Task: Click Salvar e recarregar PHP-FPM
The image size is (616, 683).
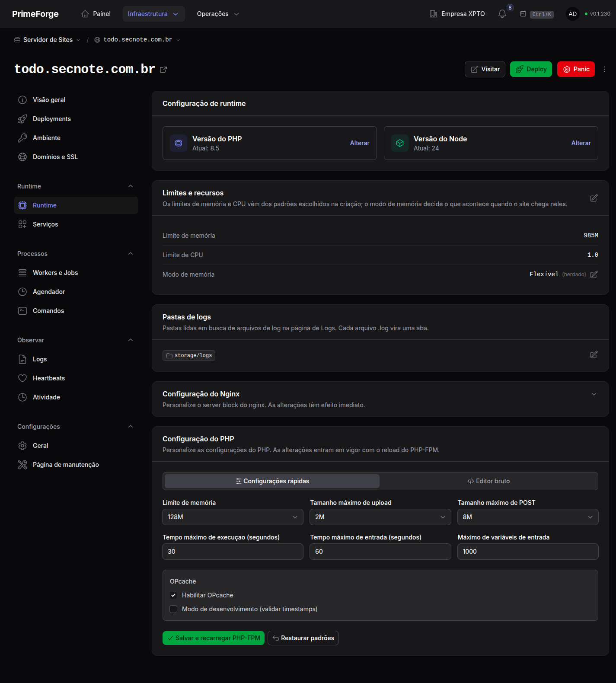Action: click(x=214, y=638)
